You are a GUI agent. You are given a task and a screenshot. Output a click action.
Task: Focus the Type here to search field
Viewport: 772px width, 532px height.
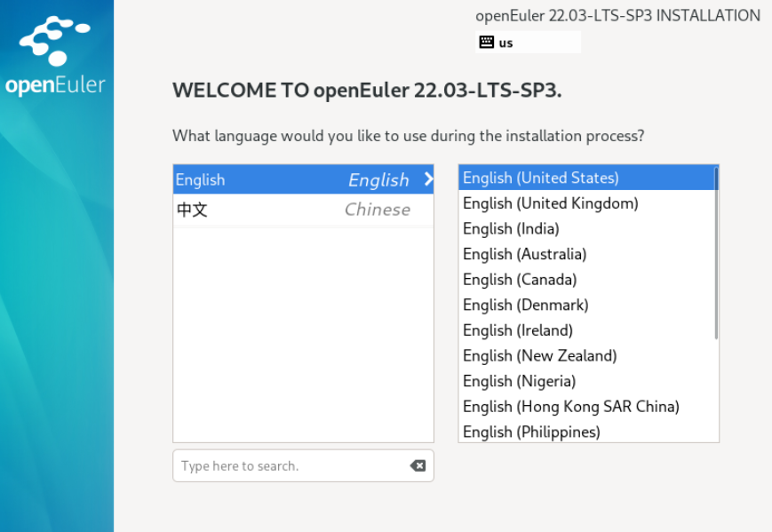(289, 465)
